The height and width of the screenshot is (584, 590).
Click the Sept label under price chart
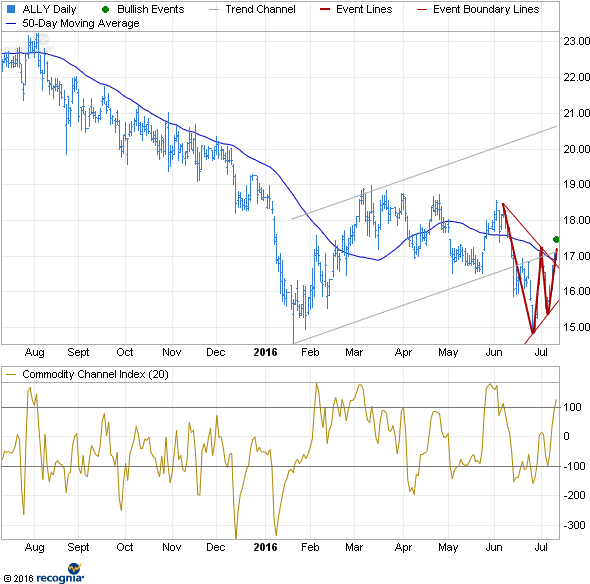coord(78,352)
